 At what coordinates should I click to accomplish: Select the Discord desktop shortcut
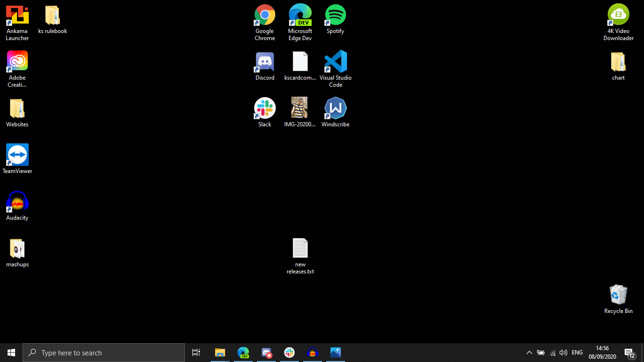pyautogui.click(x=265, y=66)
